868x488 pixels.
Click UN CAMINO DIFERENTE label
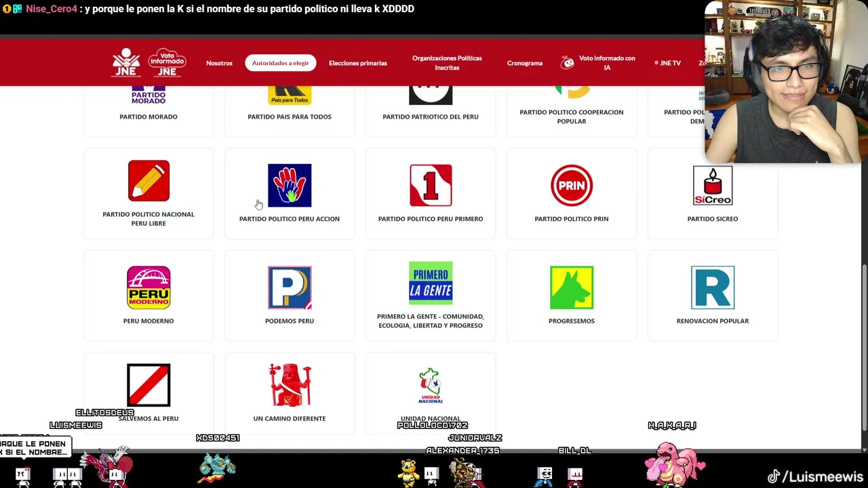pos(290,419)
